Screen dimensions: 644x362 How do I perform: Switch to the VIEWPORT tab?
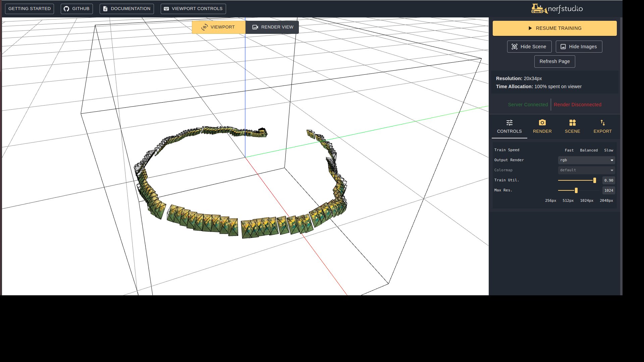pos(219,27)
